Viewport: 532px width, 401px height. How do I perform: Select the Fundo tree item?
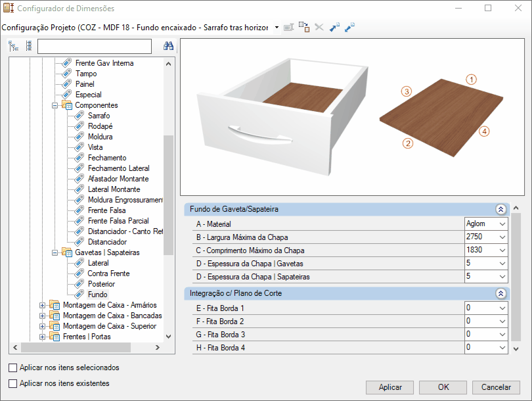[97, 295]
